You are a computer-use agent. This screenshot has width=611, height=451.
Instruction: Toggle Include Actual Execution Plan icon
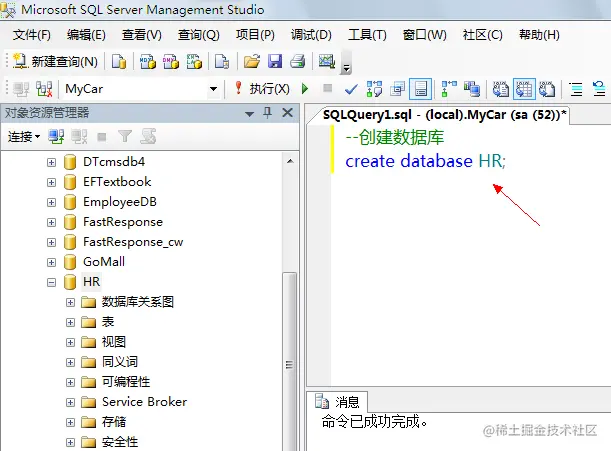(449, 89)
